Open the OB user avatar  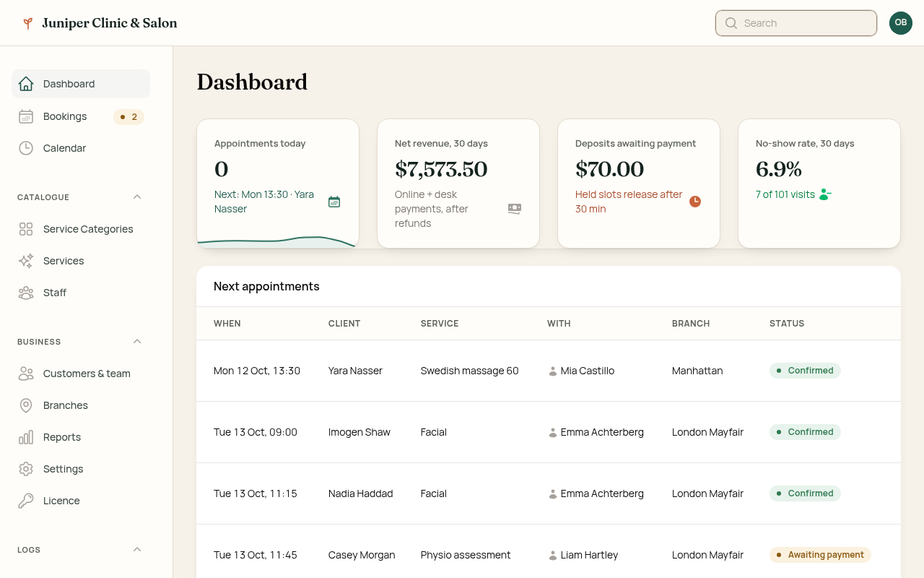click(x=901, y=23)
